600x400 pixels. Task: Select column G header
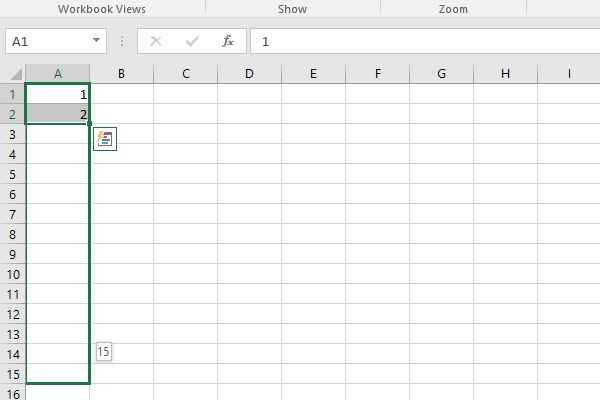click(441, 74)
